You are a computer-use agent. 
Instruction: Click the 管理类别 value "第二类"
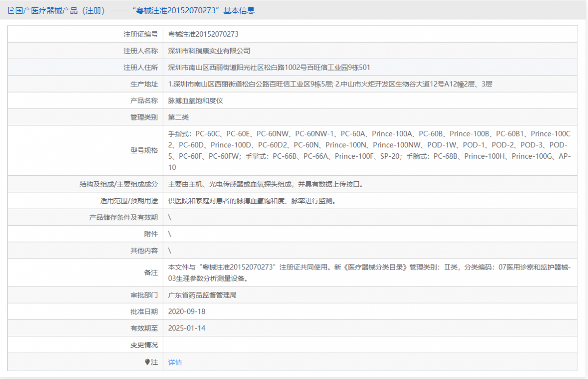(x=176, y=117)
